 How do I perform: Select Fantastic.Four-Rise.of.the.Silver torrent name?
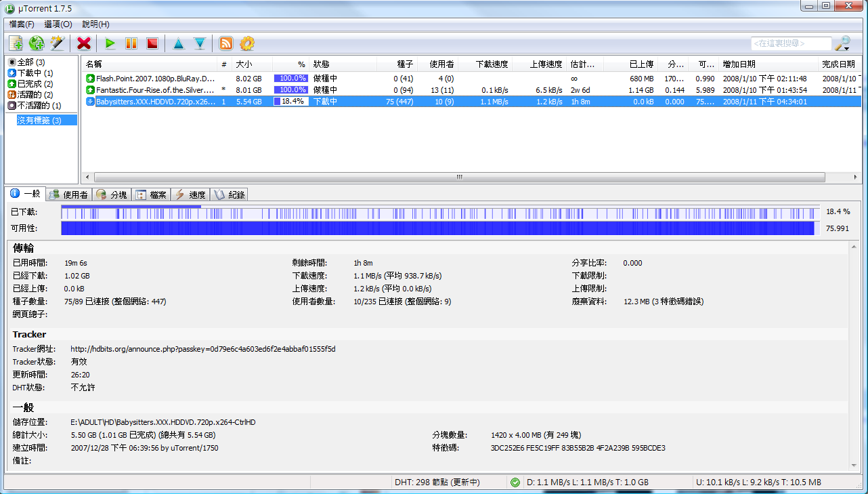[x=156, y=89]
